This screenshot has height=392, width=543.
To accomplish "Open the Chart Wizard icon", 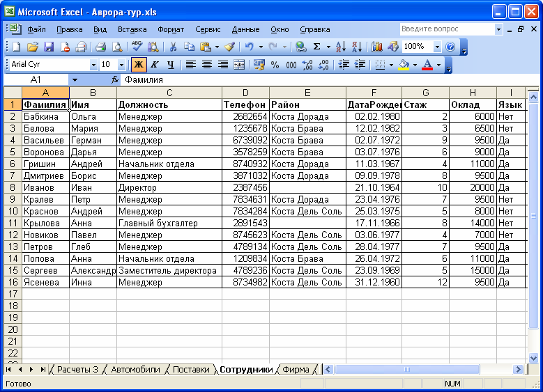I will pyautogui.click(x=376, y=47).
